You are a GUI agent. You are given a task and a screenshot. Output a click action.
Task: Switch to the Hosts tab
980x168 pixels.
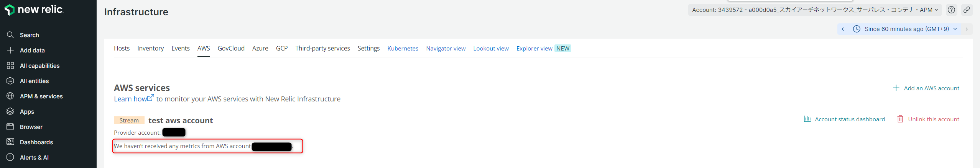(x=122, y=48)
